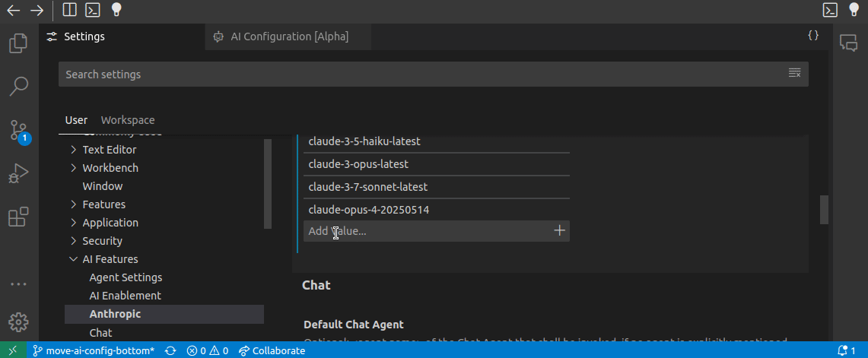Click the settings editor vertical scrollbar thumb

[825, 210]
